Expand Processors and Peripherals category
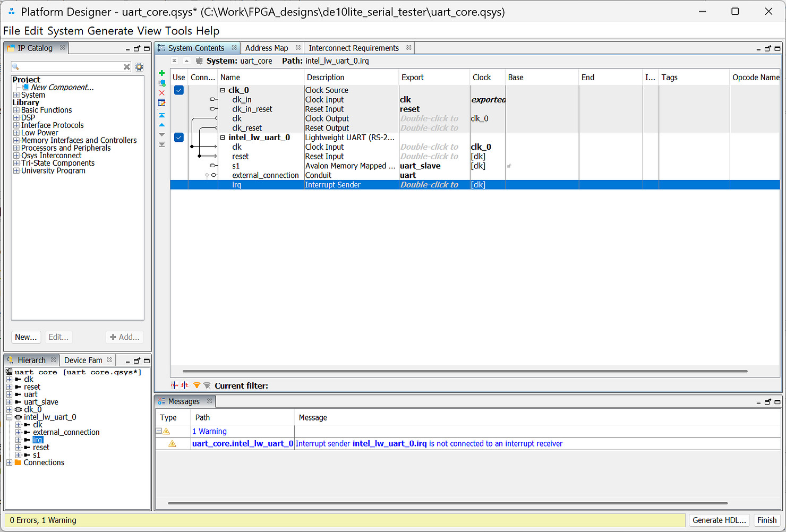 click(16, 148)
